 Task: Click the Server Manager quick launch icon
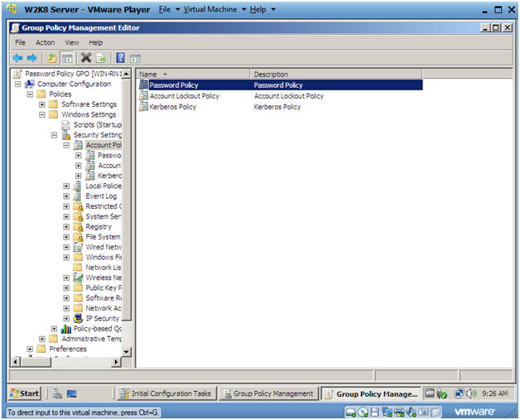pos(57,393)
